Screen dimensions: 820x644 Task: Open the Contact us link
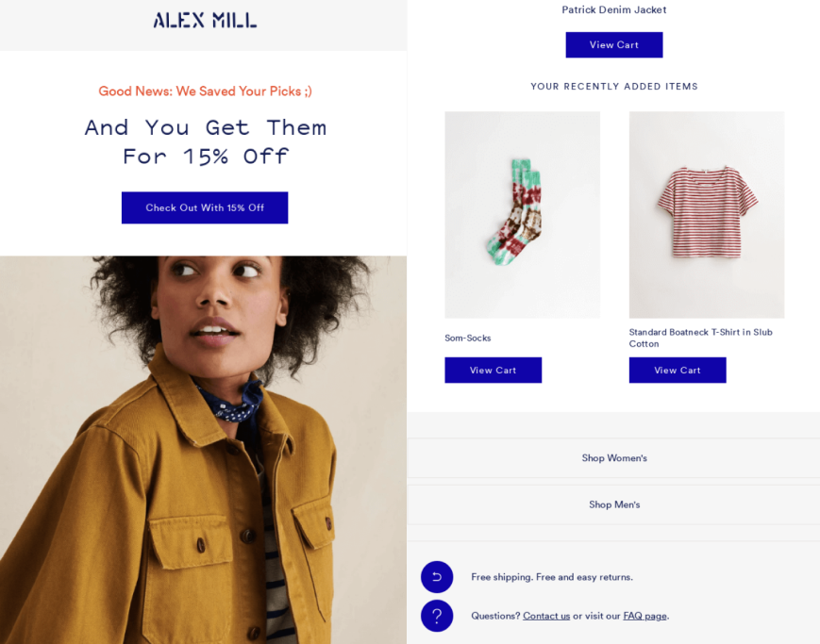coord(545,615)
